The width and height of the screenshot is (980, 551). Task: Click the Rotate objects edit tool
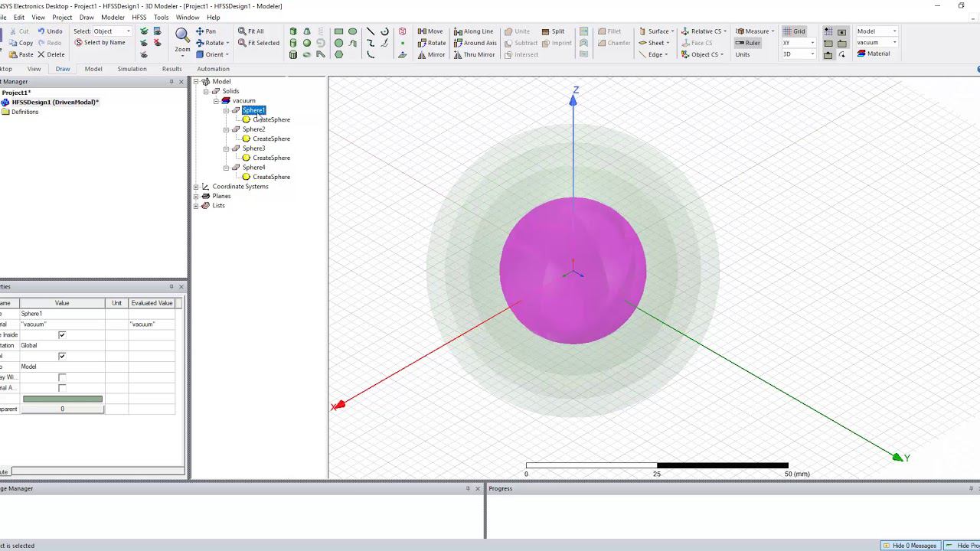click(432, 43)
